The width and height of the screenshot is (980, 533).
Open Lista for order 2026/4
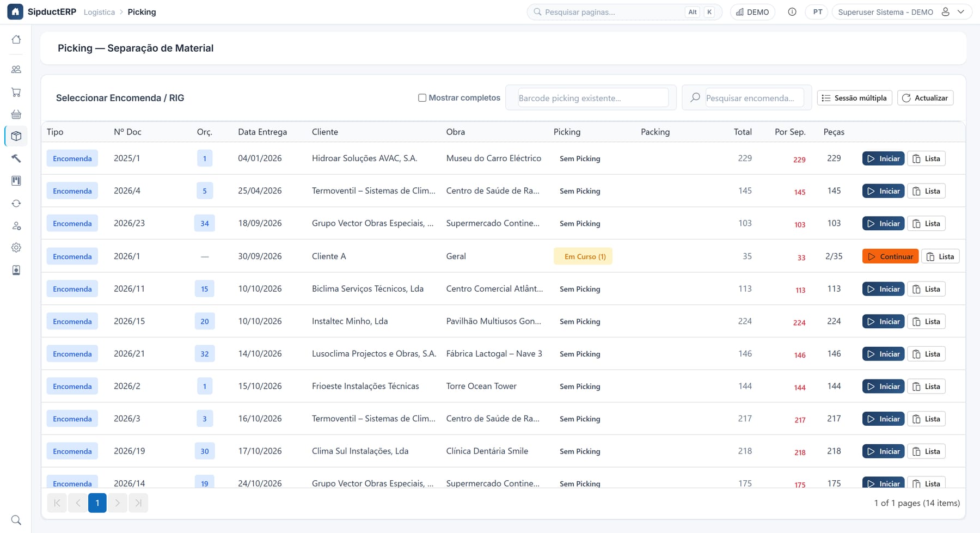(926, 191)
